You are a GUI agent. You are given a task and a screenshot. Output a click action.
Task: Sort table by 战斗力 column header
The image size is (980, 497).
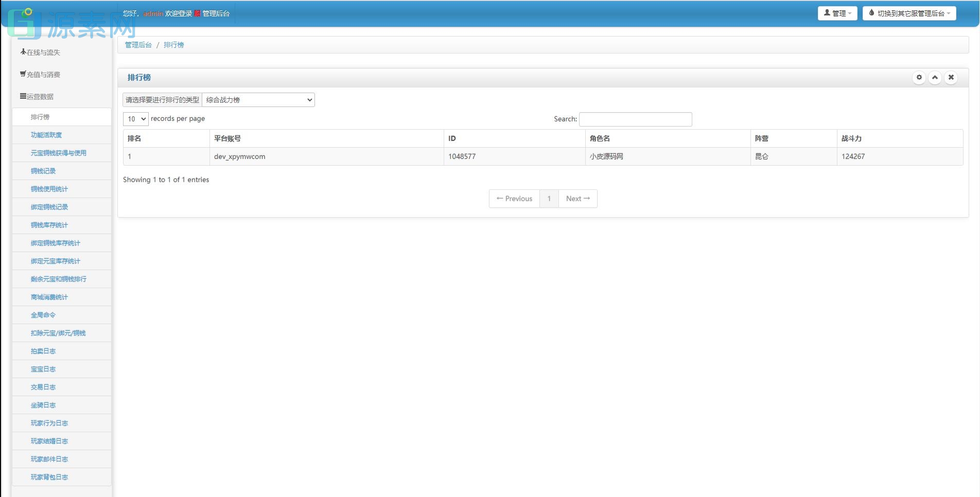[x=851, y=138]
